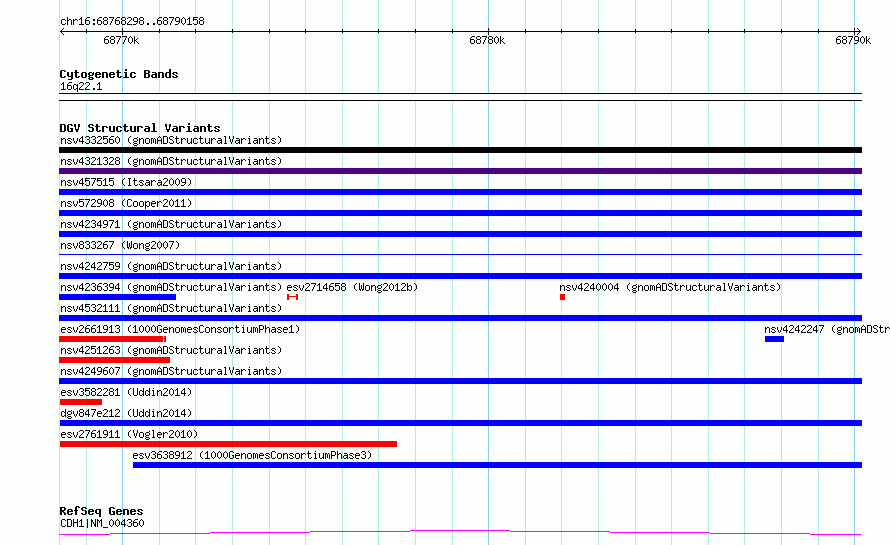Click the 16q22.1 band line

460,97
